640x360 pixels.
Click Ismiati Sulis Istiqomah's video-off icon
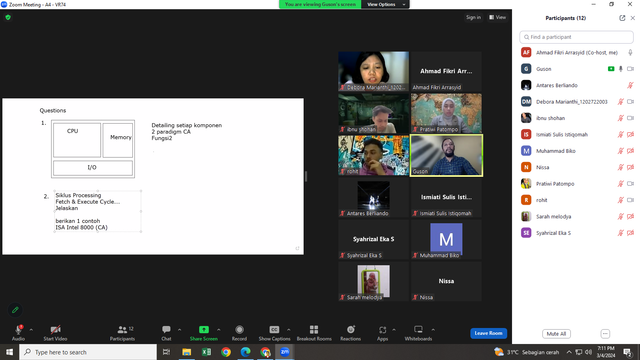click(x=630, y=134)
